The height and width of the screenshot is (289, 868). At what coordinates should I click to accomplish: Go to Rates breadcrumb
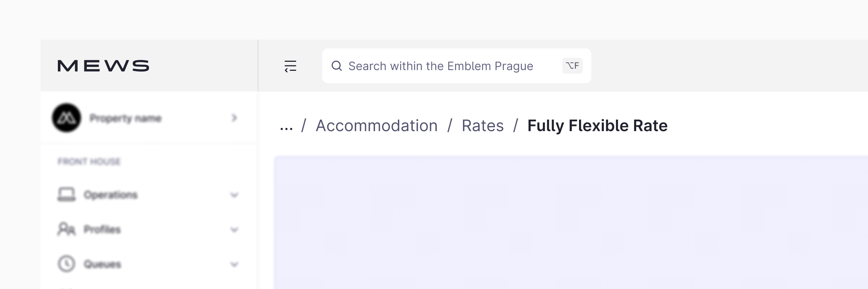click(482, 126)
